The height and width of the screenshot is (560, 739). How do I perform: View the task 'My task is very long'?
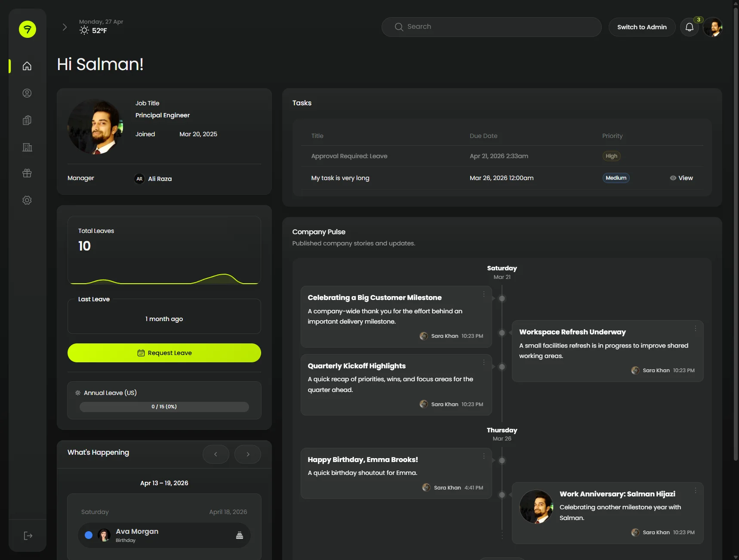pos(681,177)
